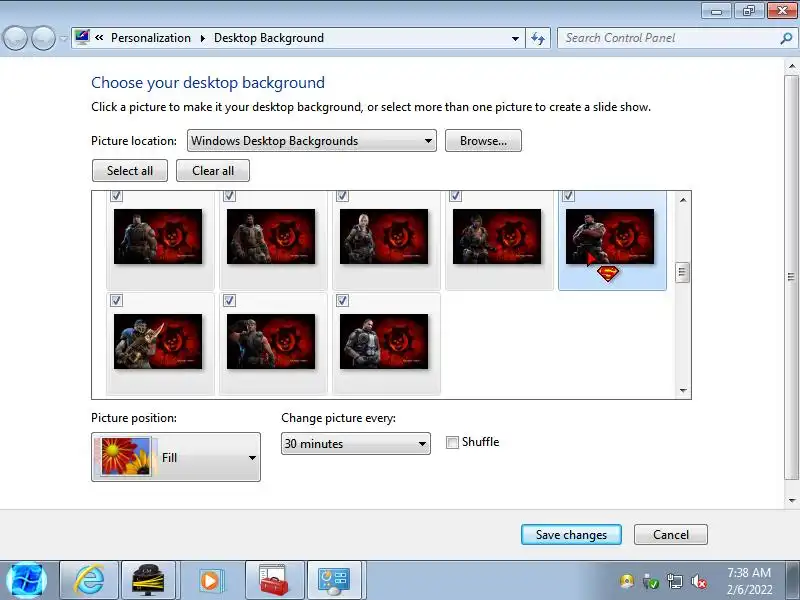
Task: Uncheck the highlighted fifth wallpaper checkbox
Action: pyautogui.click(x=568, y=196)
